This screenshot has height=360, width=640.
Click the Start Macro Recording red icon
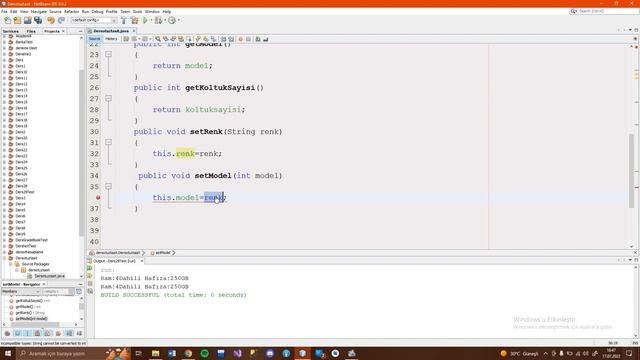(240, 39)
